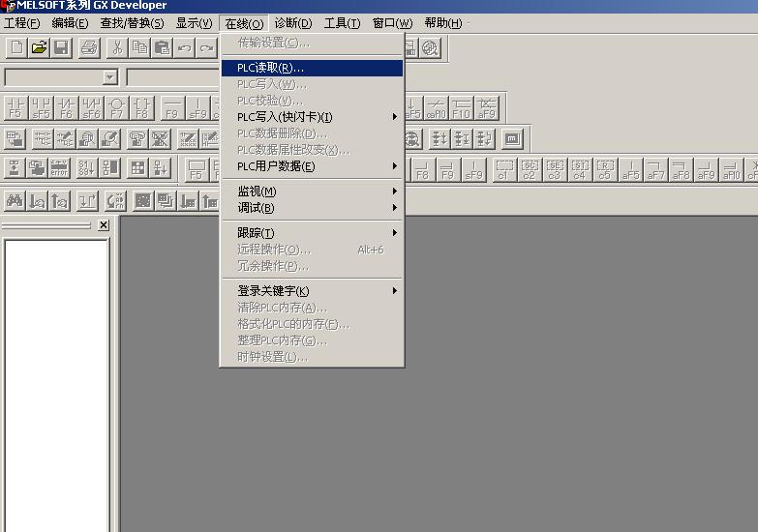The image size is (758, 532).
Task: Click the SE c3 SFC symbol icon
Action: pyautogui.click(x=555, y=169)
